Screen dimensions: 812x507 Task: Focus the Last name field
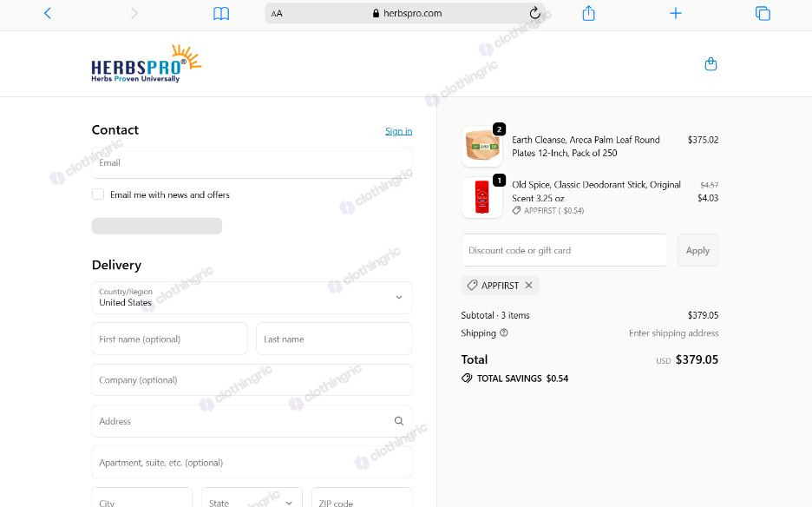[x=334, y=339]
